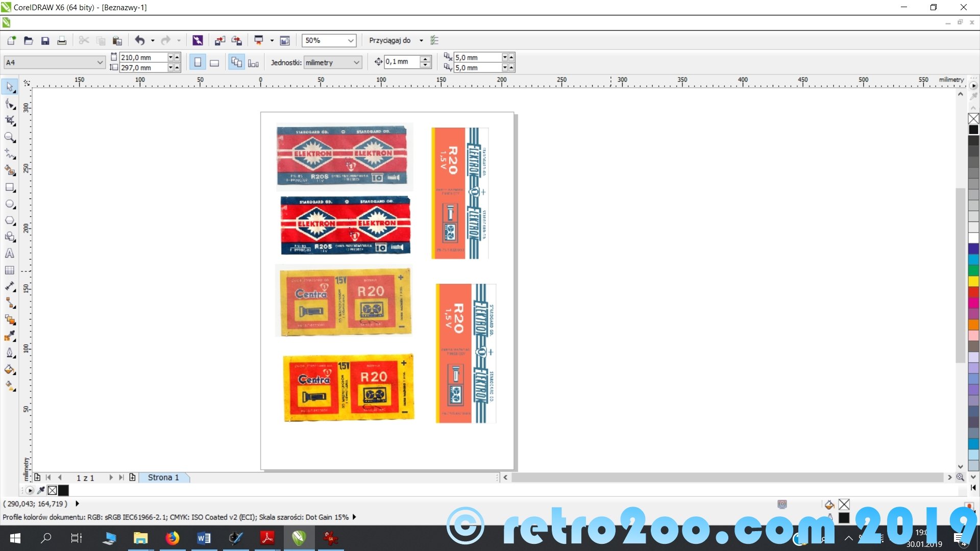Open Firefox from the Windows taskbar
This screenshot has width=980, height=551.
tap(172, 538)
